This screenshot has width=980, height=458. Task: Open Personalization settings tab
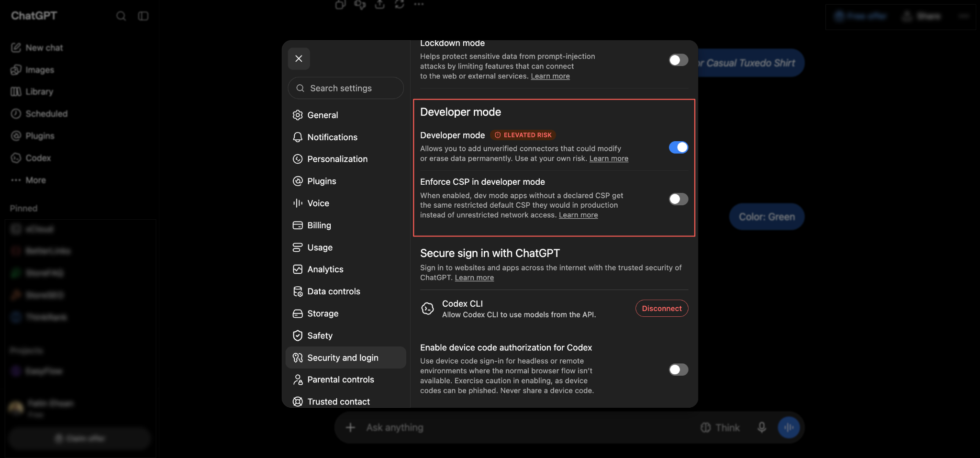345,159
